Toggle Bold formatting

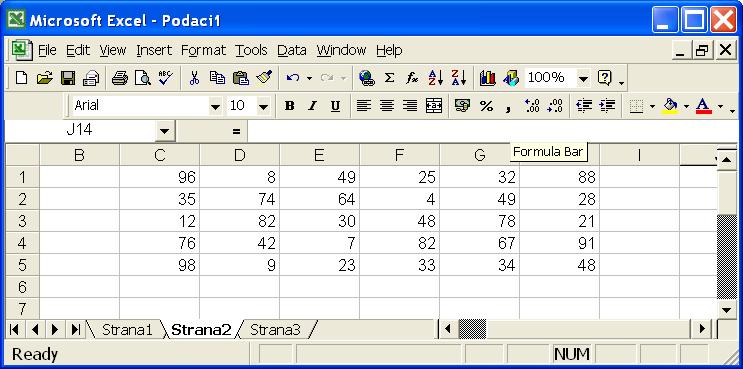(x=289, y=106)
